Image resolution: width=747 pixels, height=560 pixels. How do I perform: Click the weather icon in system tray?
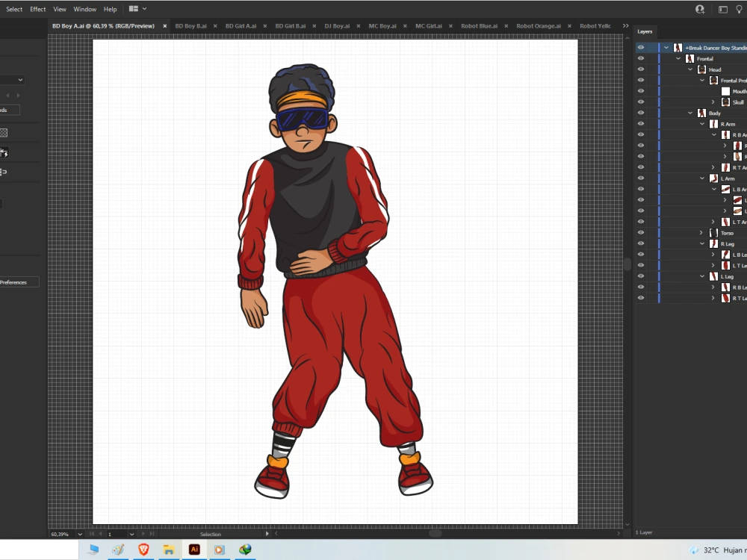(x=694, y=550)
